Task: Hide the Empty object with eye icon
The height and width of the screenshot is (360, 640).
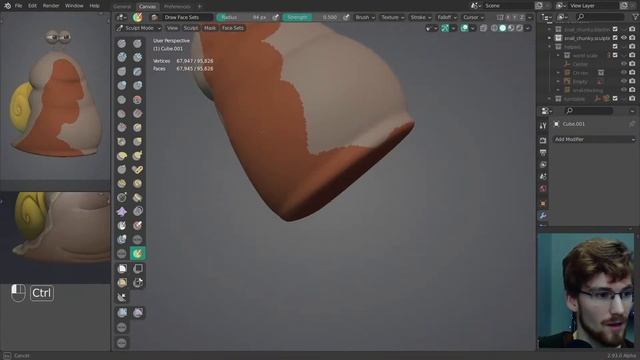Action: pos(624,81)
